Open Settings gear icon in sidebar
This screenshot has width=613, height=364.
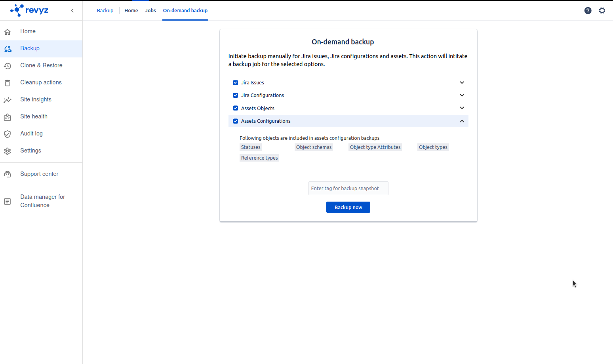(8, 151)
